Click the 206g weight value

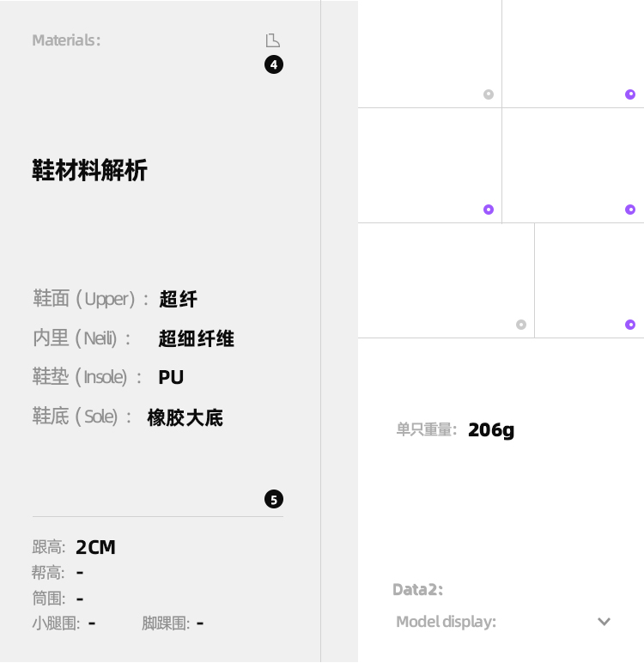tap(491, 430)
